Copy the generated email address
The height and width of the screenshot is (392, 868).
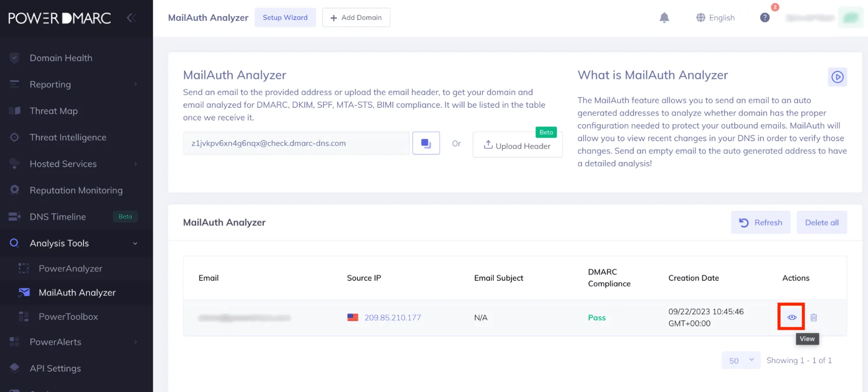click(426, 143)
